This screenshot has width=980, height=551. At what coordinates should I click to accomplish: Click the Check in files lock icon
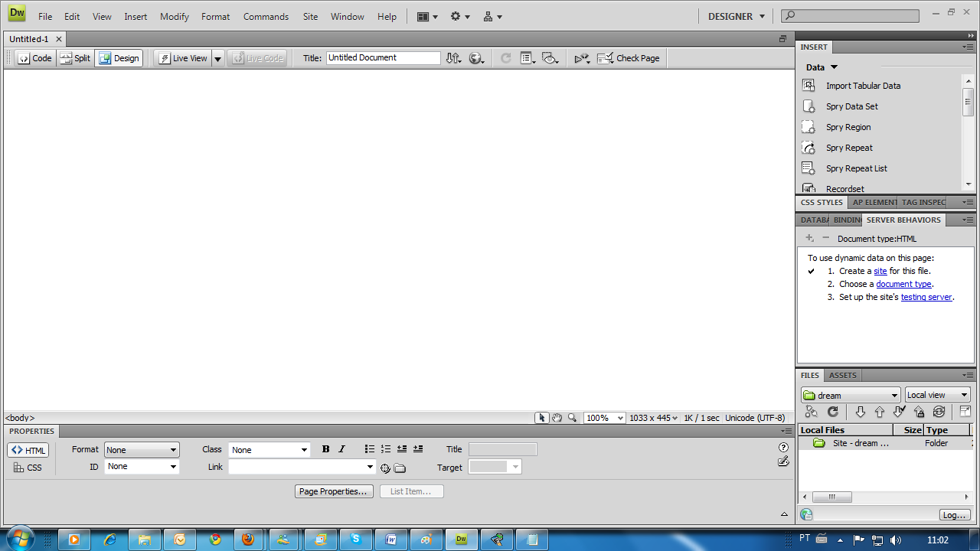click(x=920, y=412)
